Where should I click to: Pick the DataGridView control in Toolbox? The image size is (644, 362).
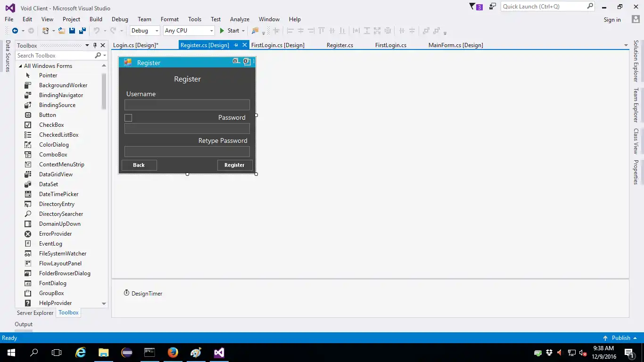click(56, 174)
